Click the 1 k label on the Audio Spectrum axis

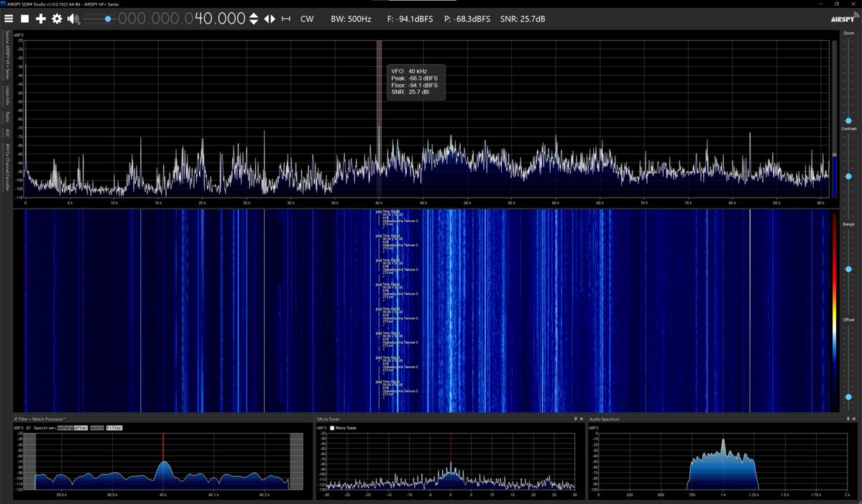pyautogui.click(x=723, y=495)
